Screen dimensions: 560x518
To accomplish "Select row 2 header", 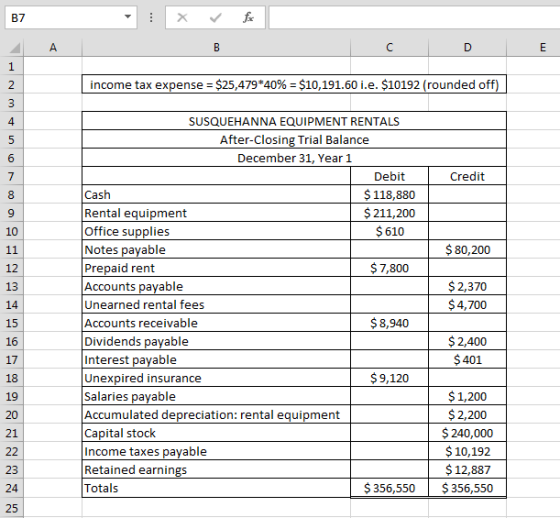I will coord(11,85).
